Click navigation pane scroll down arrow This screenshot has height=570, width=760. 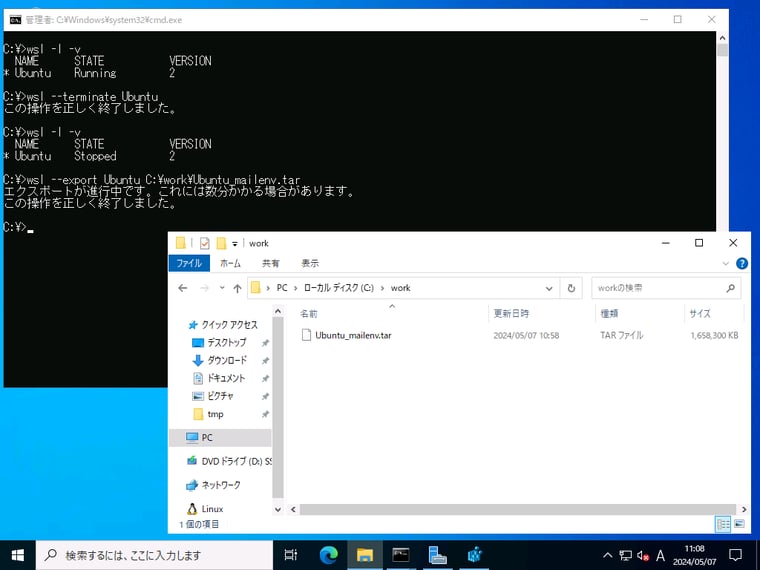coord(278,509)
